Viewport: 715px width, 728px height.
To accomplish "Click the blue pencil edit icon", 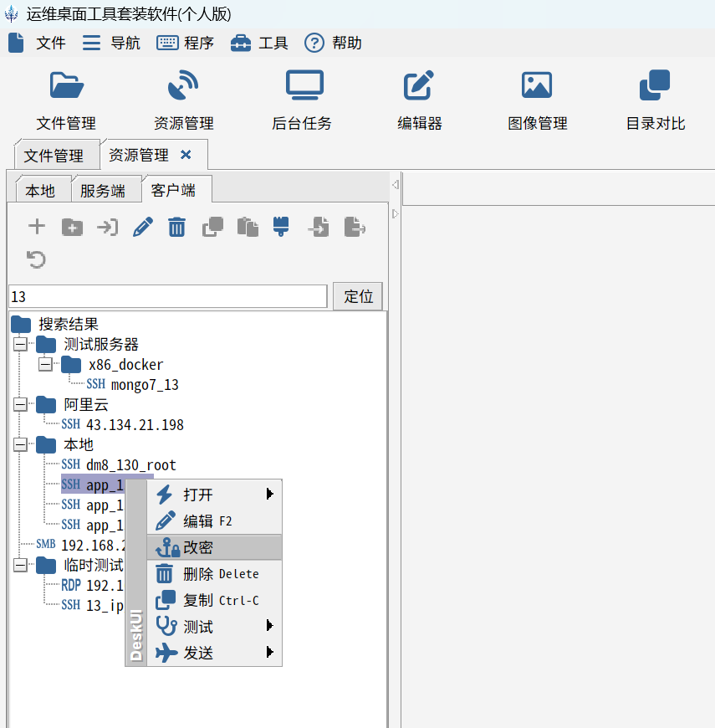I will coord(143,227).
